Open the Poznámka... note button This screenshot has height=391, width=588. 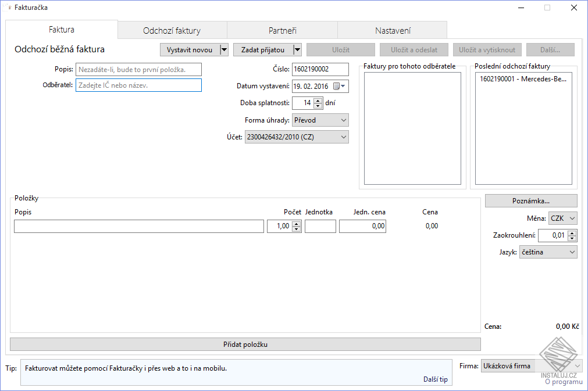click(x=531, y=201)
